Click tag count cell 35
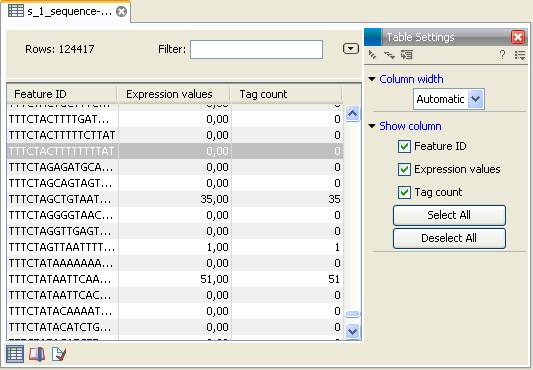This screenshot has height=370, width=533. [334, 199]
